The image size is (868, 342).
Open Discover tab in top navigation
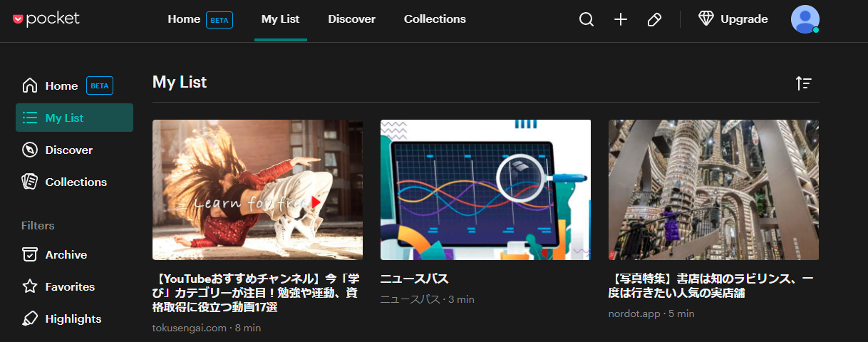tap(352, 19)
